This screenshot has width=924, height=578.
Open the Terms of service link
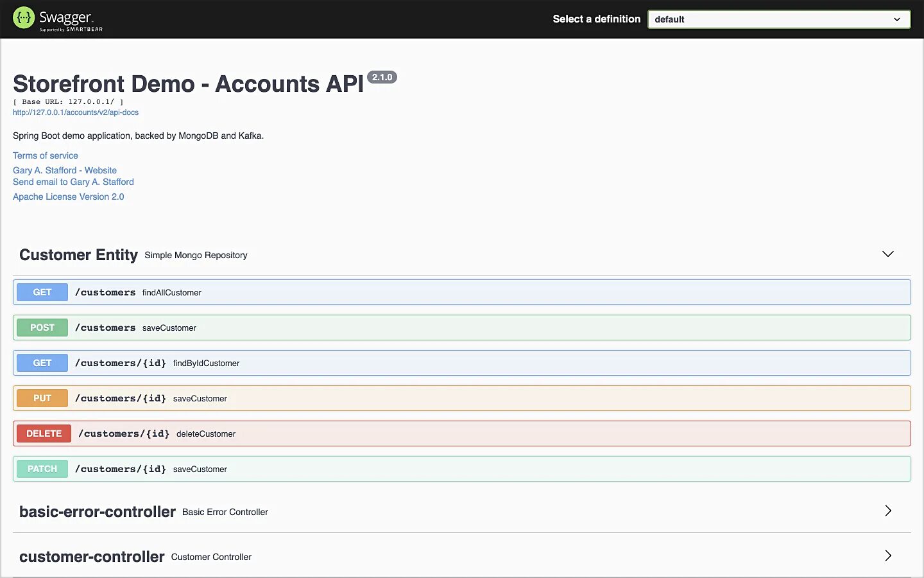coord(46,155)
